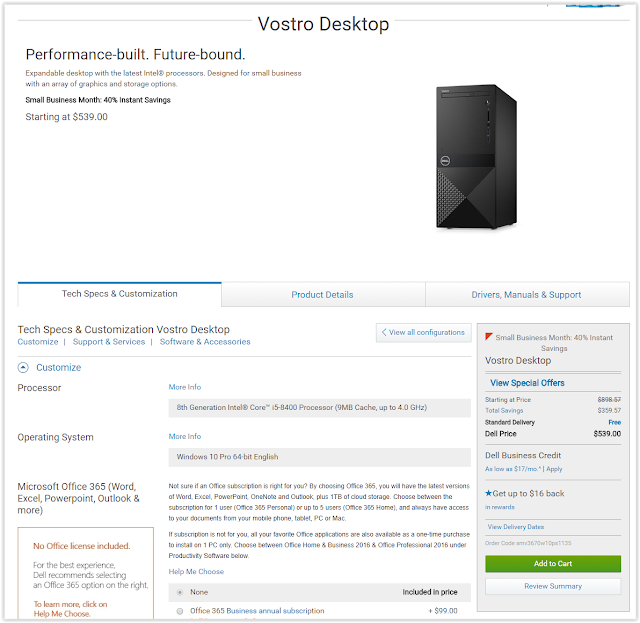The width and height of the screenshot is (640, 623).
Task: Click the View all configurations button
Action: (x=423, y=333)
